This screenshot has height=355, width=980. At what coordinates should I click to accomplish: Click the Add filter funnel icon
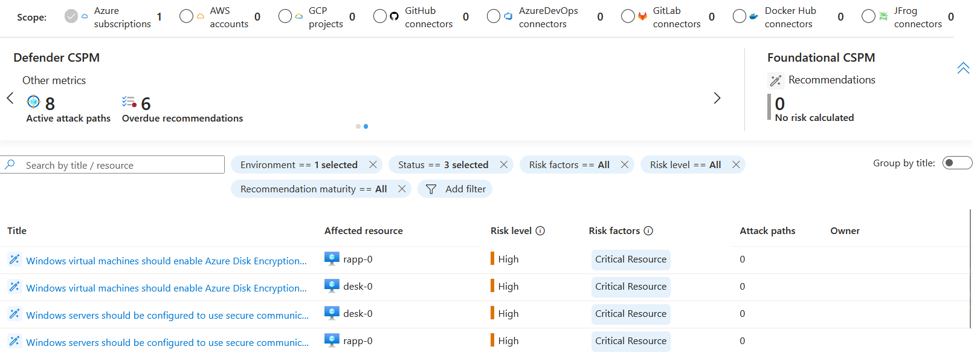click(x=431, y=189)
